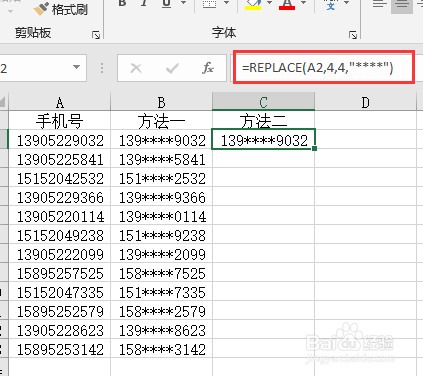
Task: Select cell containing 151****7335
Action: click(161, 292)
